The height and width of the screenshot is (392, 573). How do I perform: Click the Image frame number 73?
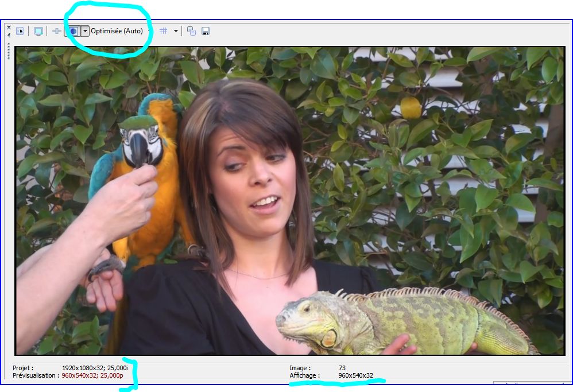pyautogui.click(x=342, y=368)
